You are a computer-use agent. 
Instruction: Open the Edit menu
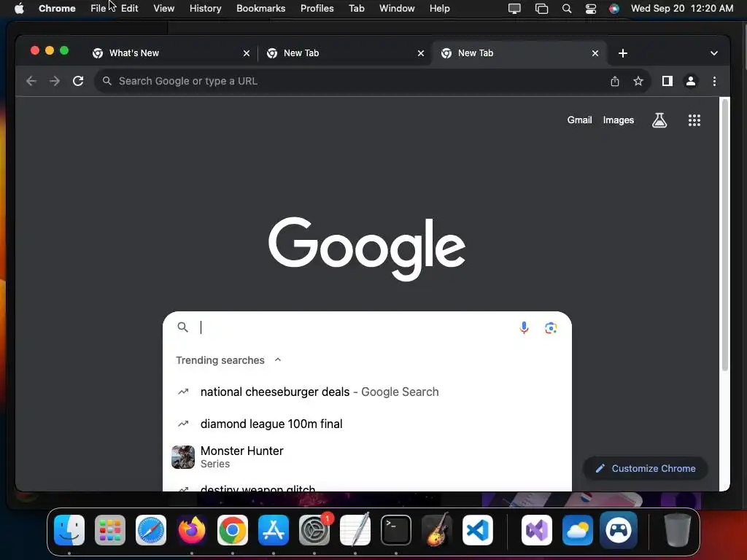pyautogui.click(x=130, y=9)
